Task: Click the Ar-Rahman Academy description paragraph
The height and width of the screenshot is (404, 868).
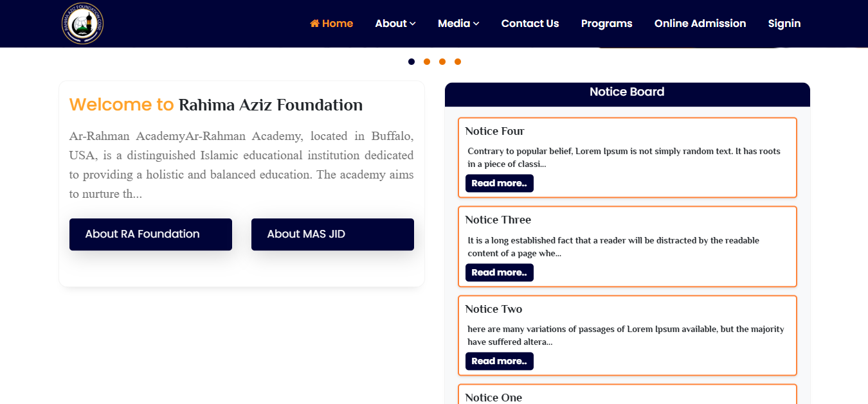Action: [242, 165]
